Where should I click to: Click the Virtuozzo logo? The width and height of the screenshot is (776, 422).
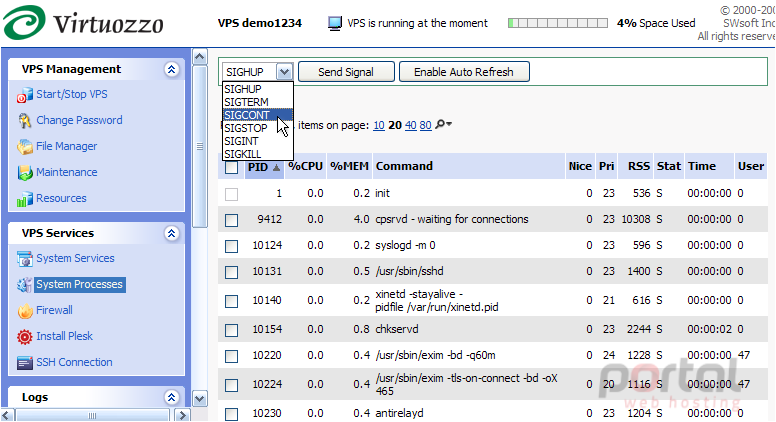[x=83, y=23]
